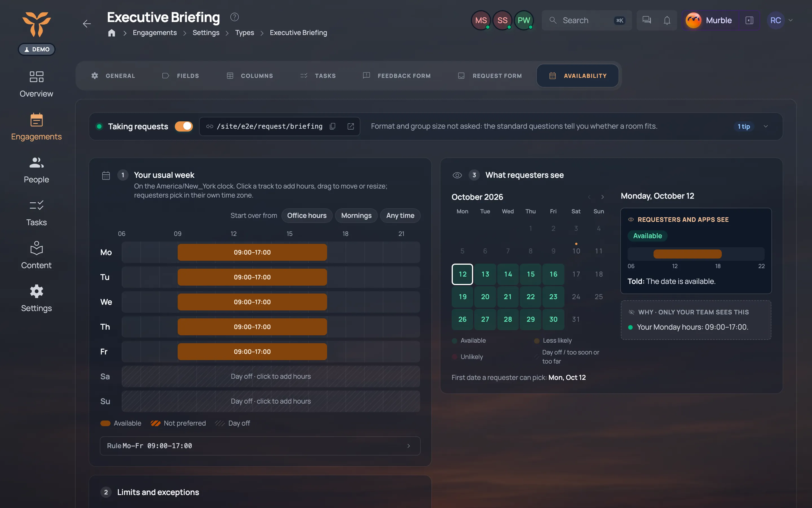This screenshot has width=812, height=508.
Task: Expand the Rule Mo–Fr 09:00–17:00 row
Action: coord(260,446)
